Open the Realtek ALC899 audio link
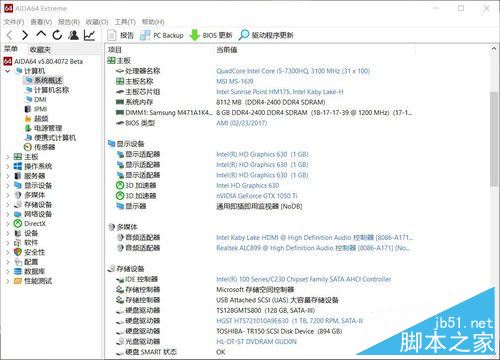 (313, 248)
